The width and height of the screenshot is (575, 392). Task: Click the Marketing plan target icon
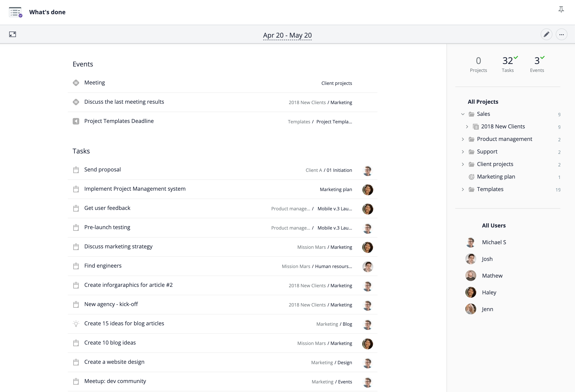pyautogui.click(x=471, y=177)
